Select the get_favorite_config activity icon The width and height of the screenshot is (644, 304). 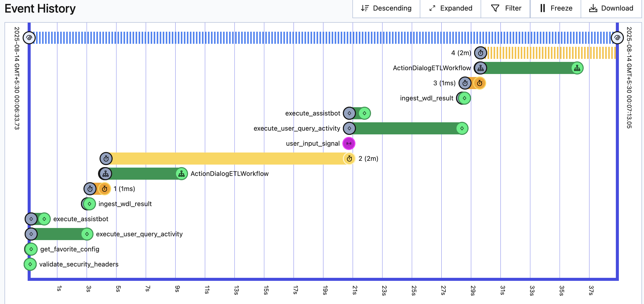(x=31, y=249)
